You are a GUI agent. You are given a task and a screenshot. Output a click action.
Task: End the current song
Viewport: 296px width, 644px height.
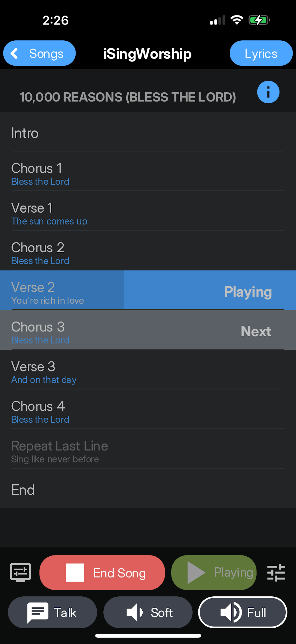pos(102,573)
